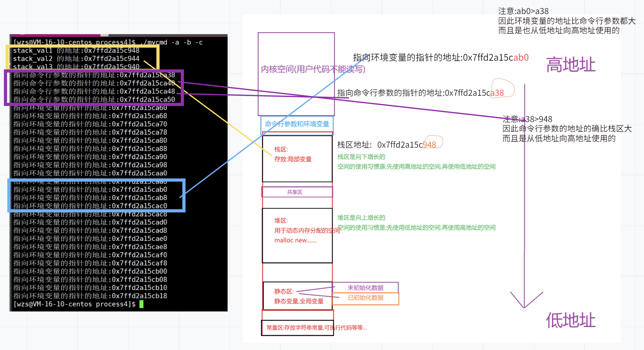Click terminal line with address 0x7ffd2a15ca40
Viewport: 644px width, 350px height.
94,83
